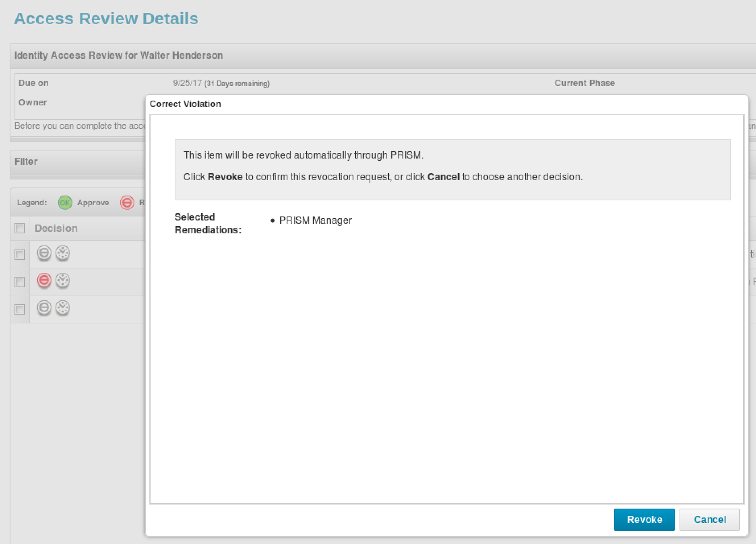This screenshot has height=544, width=756.
Task: Click the 'Selected Remediations:' label
Action: [x=208, y=223]
